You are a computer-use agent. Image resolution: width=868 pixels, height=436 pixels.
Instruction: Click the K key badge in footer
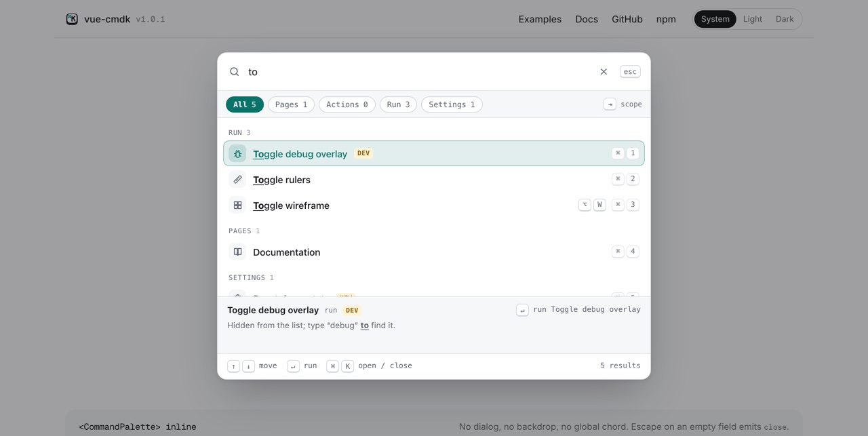click(347, 366)
